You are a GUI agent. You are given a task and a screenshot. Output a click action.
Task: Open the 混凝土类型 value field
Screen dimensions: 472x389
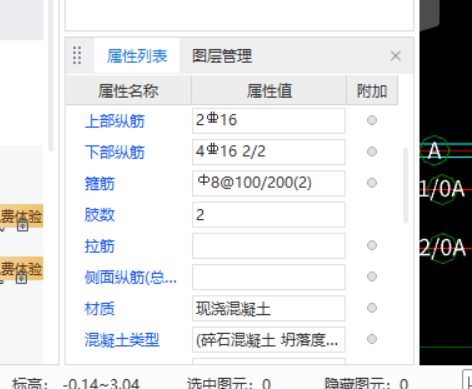click(x=269, y=340)
